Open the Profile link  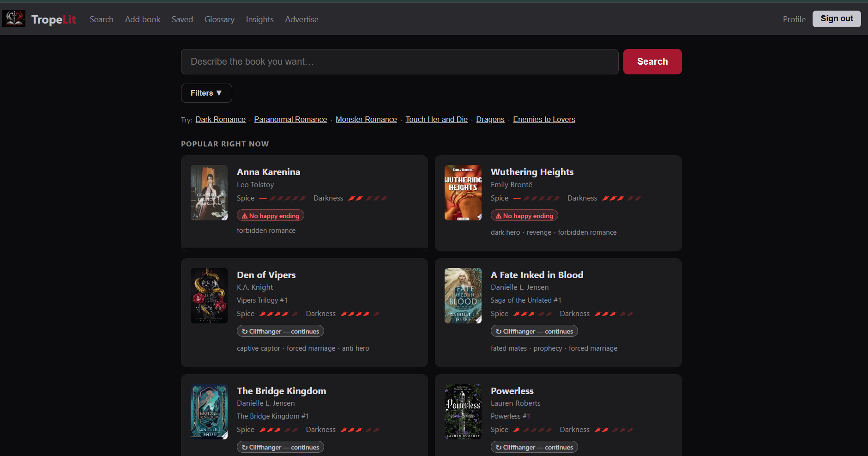click(x=794, y=19)
